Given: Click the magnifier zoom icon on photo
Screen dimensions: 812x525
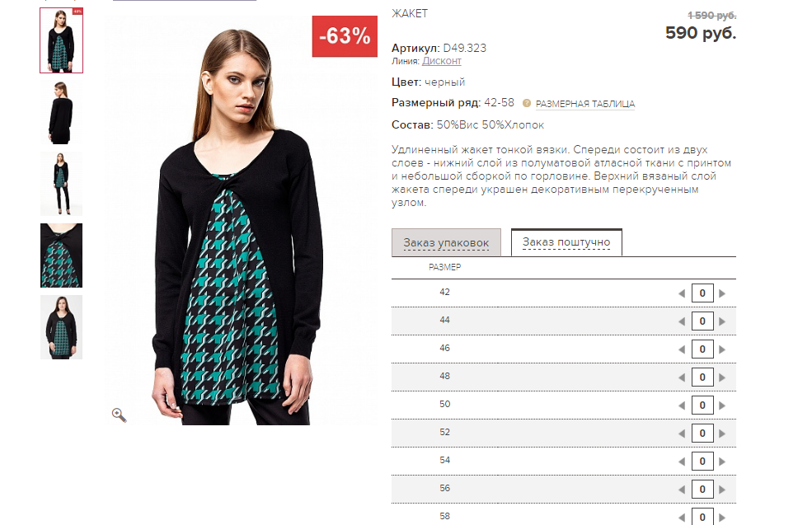Looking at the screenshot, I should coord(120,415).
